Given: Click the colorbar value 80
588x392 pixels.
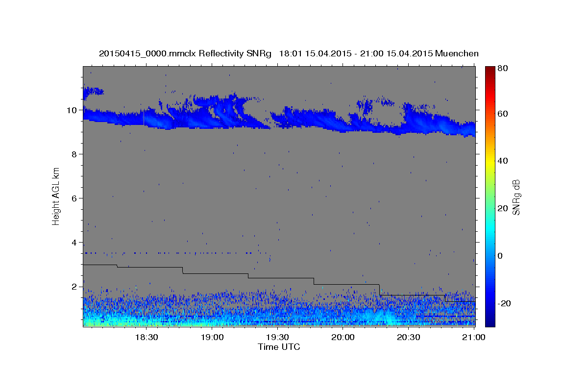Looking at the screenshot, I should (503, 69).
